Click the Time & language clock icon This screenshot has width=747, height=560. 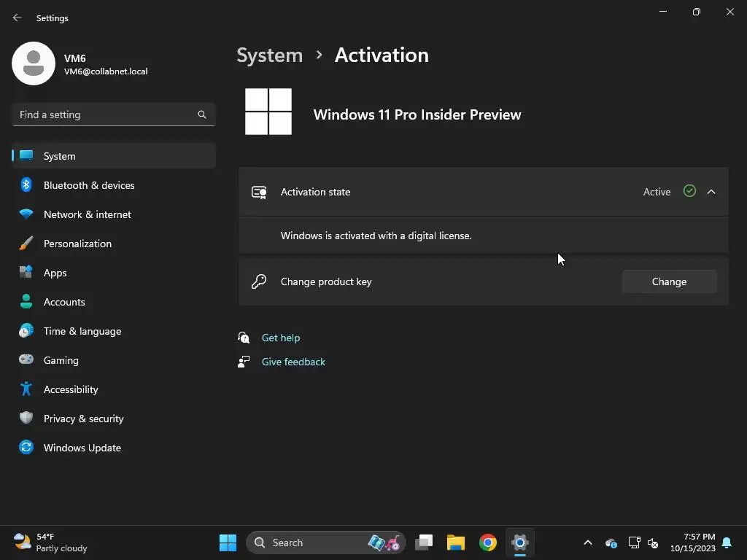point(26,330)
